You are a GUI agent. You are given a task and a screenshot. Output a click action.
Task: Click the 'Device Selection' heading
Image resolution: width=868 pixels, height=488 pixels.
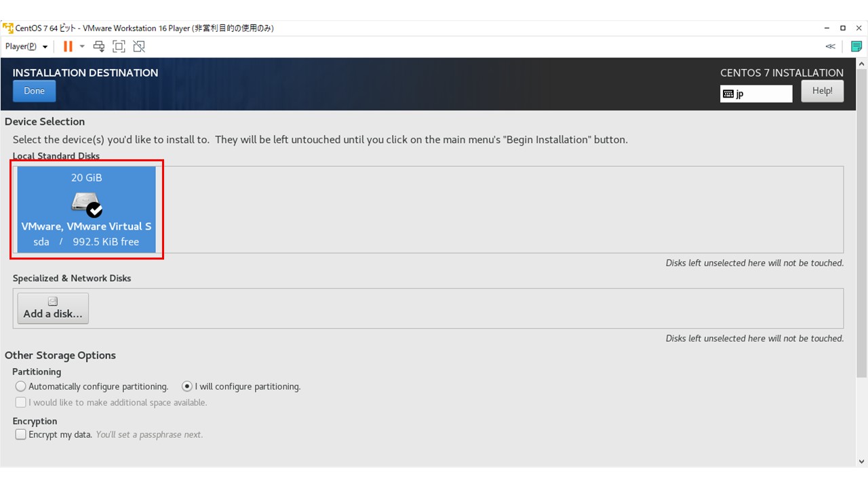(45, 121)
